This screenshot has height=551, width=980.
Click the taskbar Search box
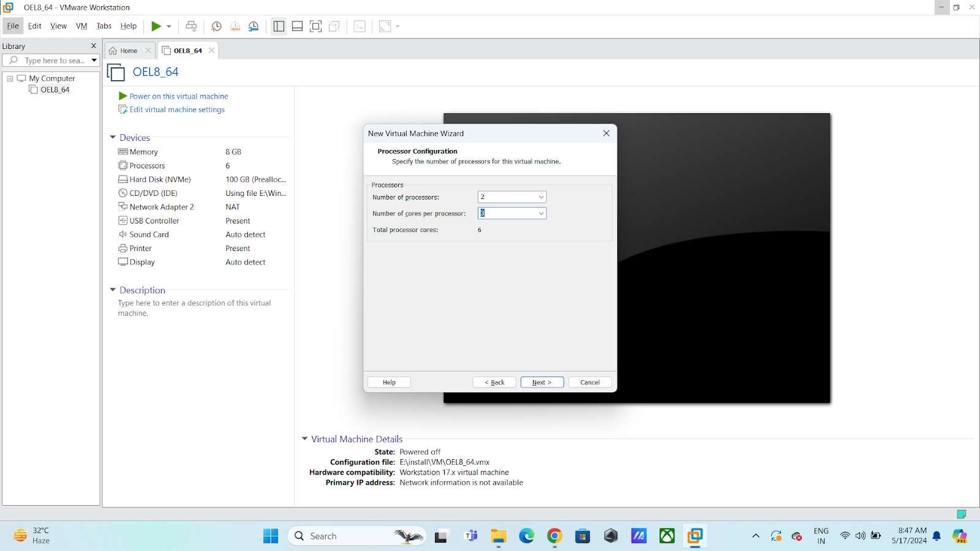357,536
